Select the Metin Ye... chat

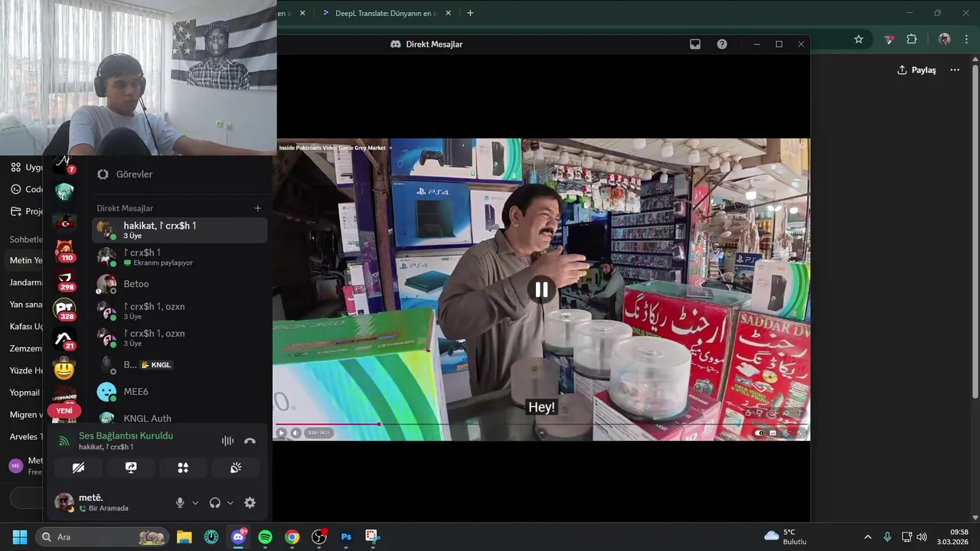click(25, 260)
